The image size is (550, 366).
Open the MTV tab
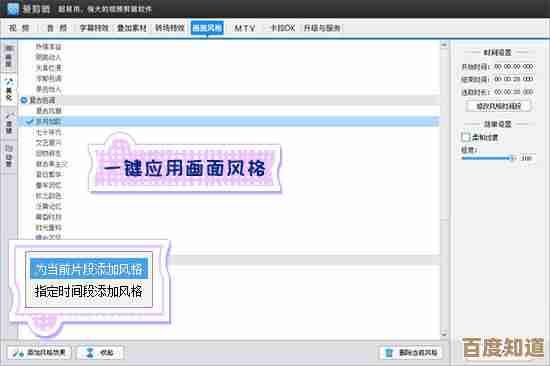(x=245, y=28)
